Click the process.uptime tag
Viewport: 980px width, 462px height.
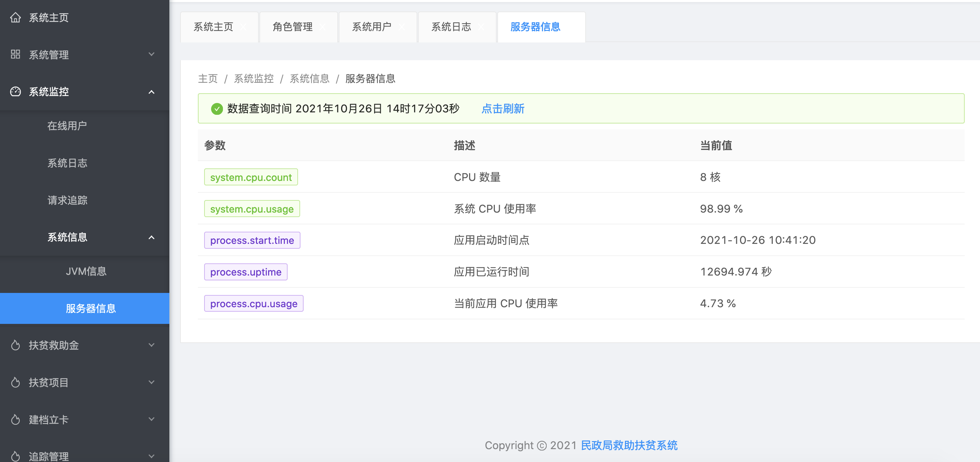coord(246,272)
